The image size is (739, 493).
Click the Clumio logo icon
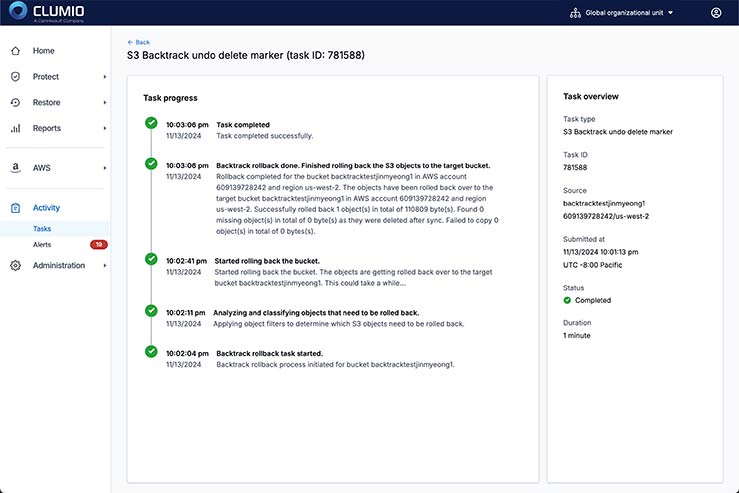pyautogui.click(x=17, y=12)
